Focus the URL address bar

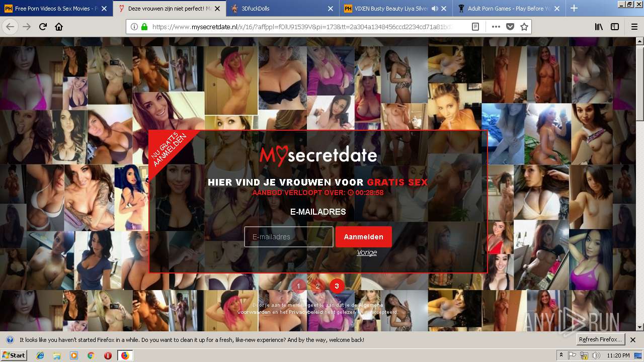click(x=302, y=27)
